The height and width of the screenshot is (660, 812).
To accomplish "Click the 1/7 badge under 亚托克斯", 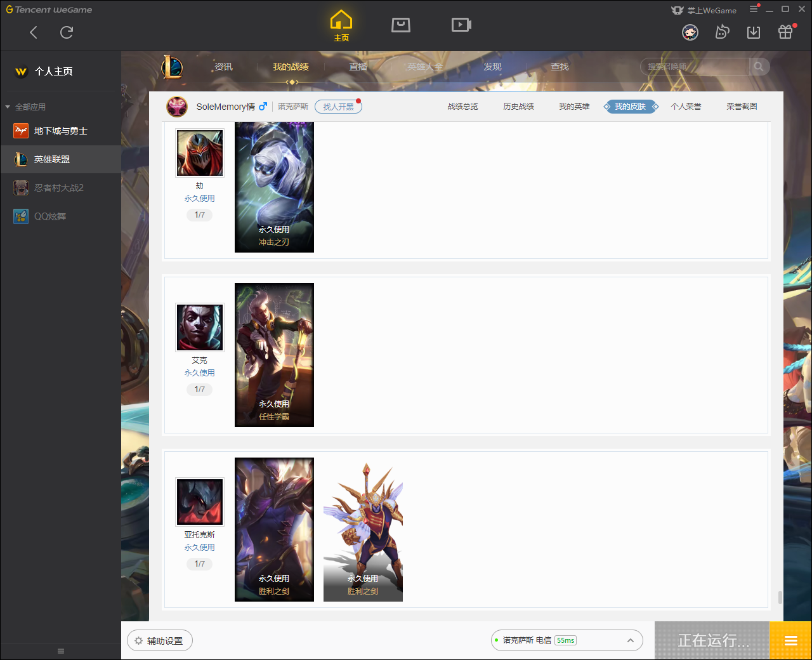I will tap(200, 564).
